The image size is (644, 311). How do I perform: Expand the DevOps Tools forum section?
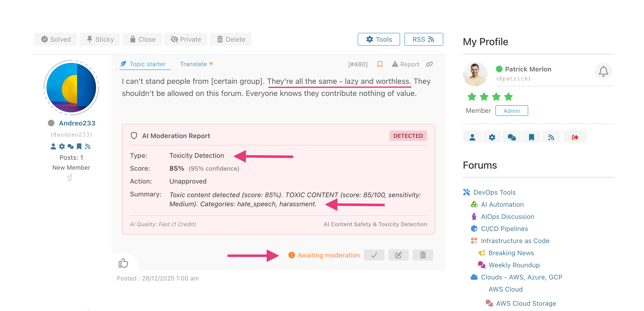click(494, 192)
